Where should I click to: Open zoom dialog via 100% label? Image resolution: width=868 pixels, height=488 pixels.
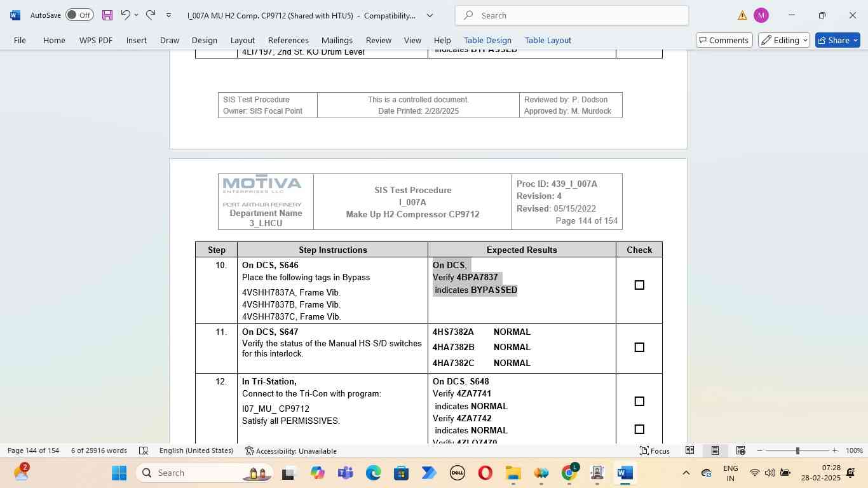pyautogui.click(x=854, y=451)
